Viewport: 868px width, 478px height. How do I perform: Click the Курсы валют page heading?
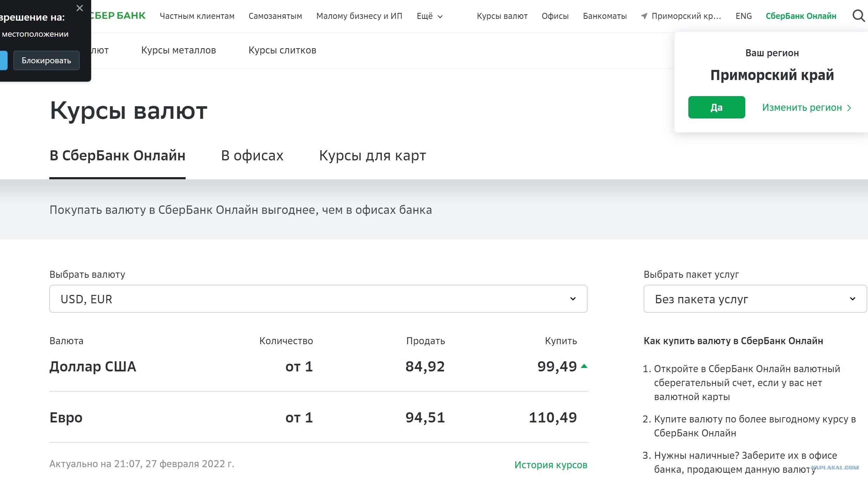pyautogui.click(x=129, y=111)
